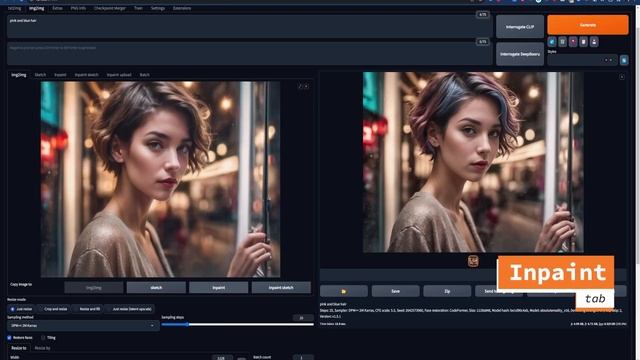The height and width of the screenshot is (360, 640).
Task: Copy image to inpaint sketch button
Action: (x=281, y=288)
